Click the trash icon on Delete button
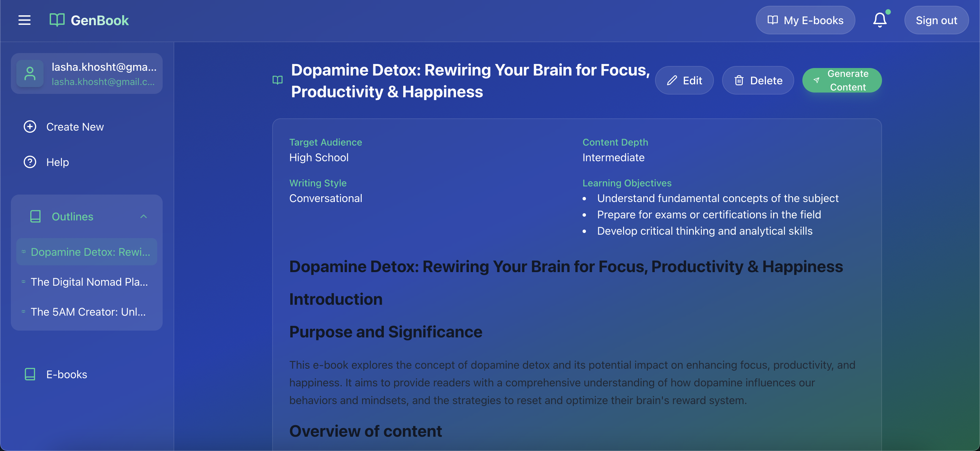Image resolution: width=980 pixels, height=451 pixels. [x=739, y=80]
